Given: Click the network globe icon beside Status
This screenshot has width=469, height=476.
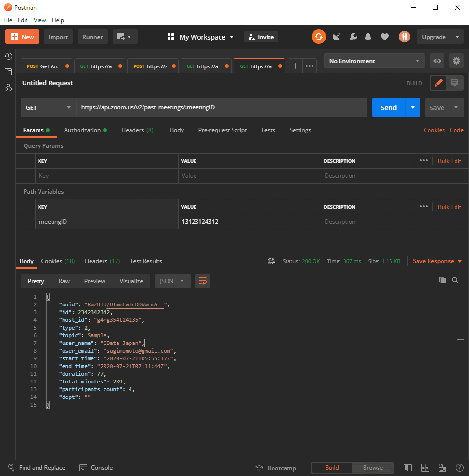Looking at the screenshot, I should tap(272, 262).
